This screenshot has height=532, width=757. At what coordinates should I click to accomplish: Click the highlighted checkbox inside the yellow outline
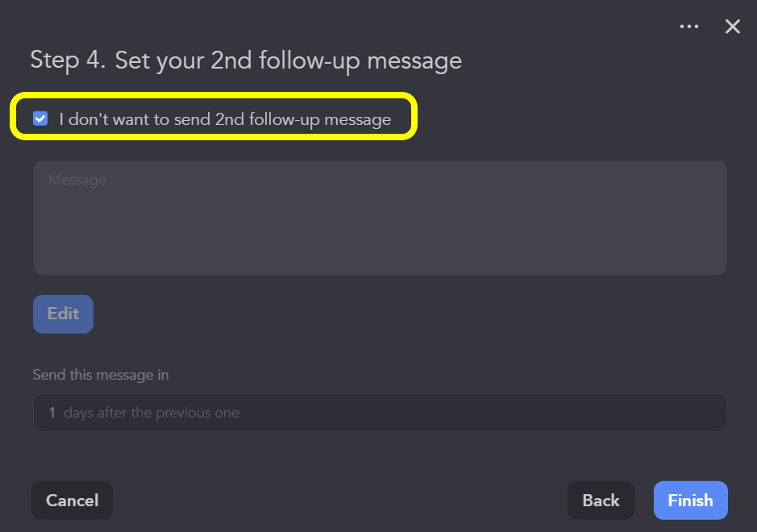[40, 118]
